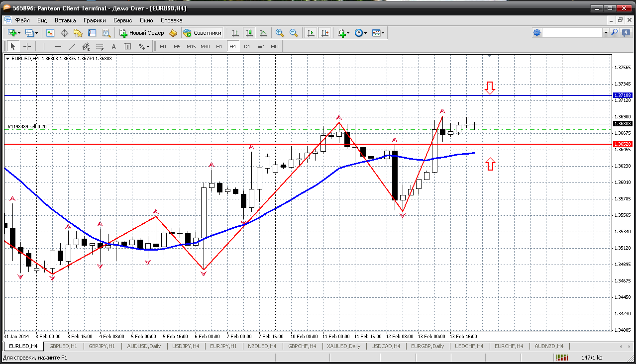The height and width of the screenshot is (364, 636).
Task: Open the Файл menu
Action: [22, 20]
